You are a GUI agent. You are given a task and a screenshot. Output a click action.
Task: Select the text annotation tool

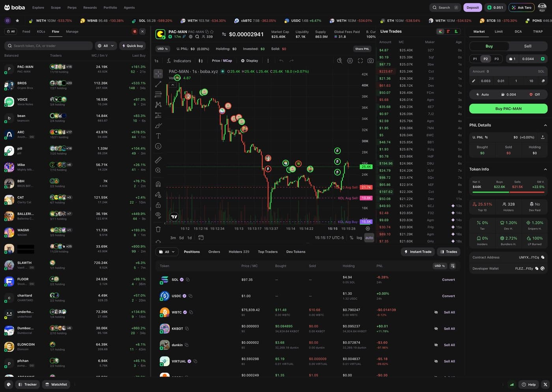click(x=158, y=136)
